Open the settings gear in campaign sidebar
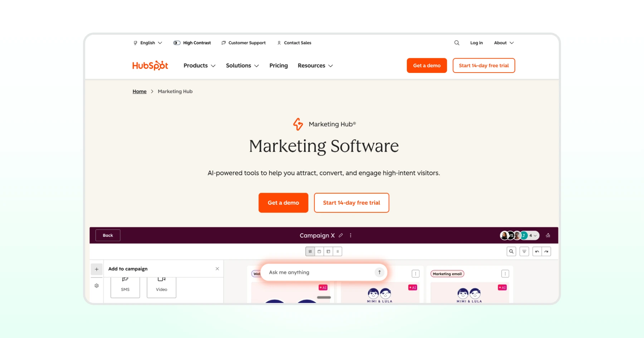Viewport: 644px width, 338px height. pyautogui.click(x=97, y=286)
